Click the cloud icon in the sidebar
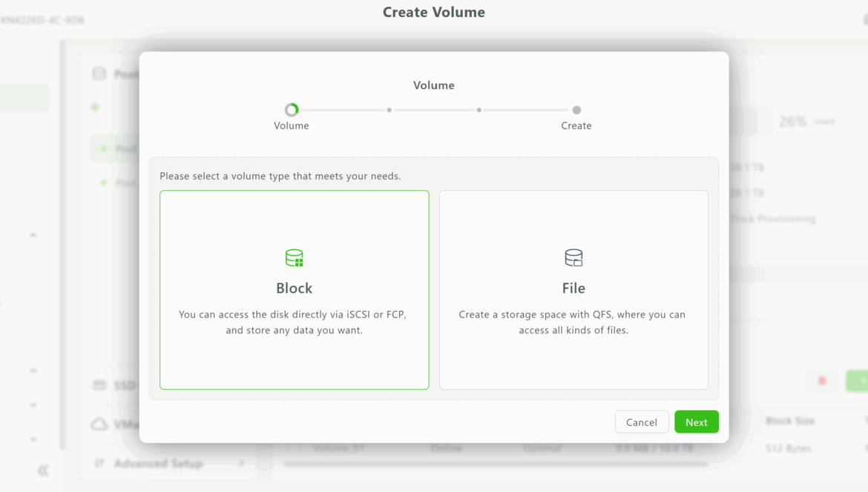The image size is (868, 492). pos(99,424)
